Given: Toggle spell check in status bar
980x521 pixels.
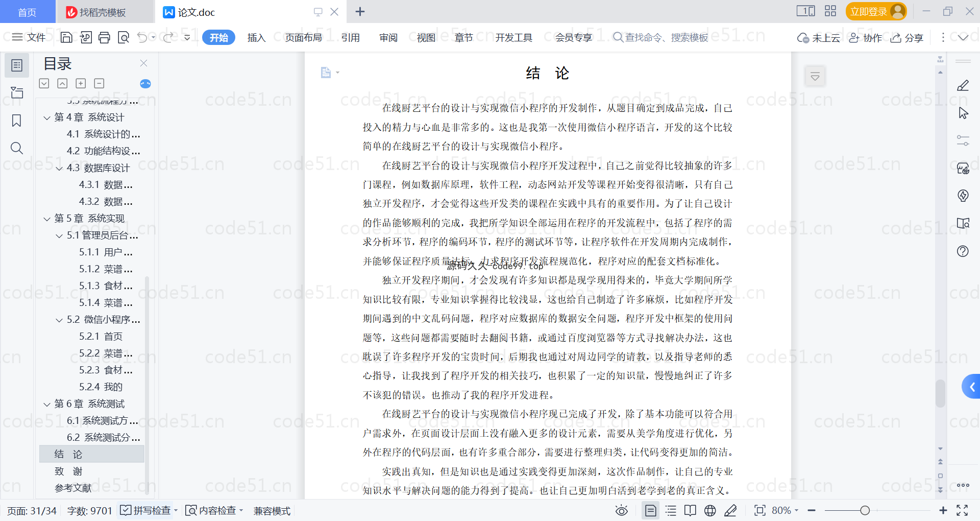Looking at the screenshot, I should (x=145, y=510).
